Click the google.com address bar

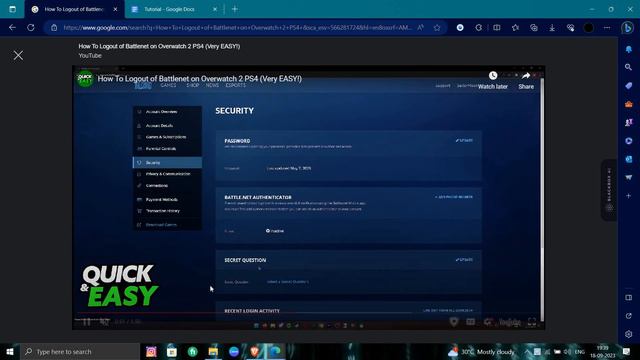[237, 28]
